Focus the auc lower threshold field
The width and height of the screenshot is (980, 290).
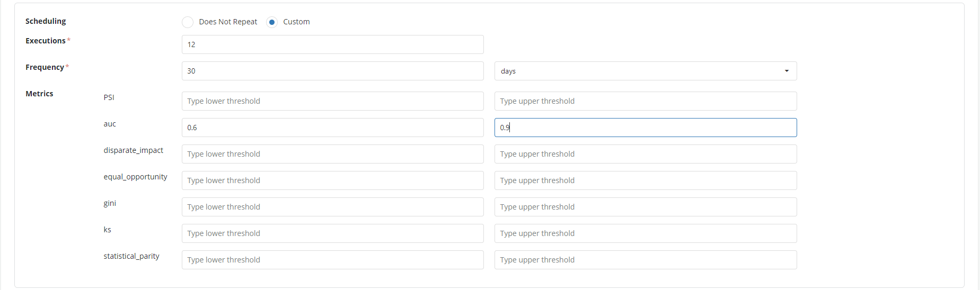(332, 128)
